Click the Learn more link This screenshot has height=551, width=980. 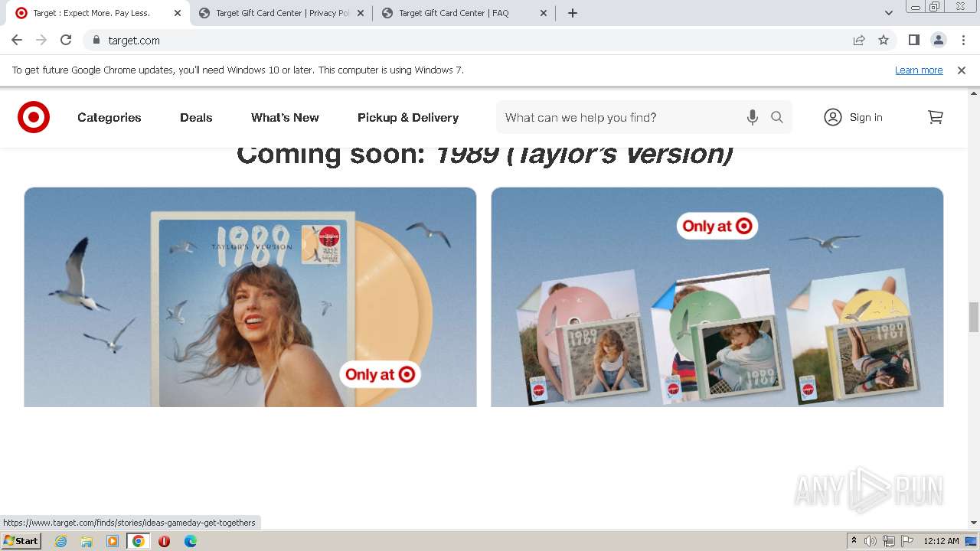coord(919,70)
